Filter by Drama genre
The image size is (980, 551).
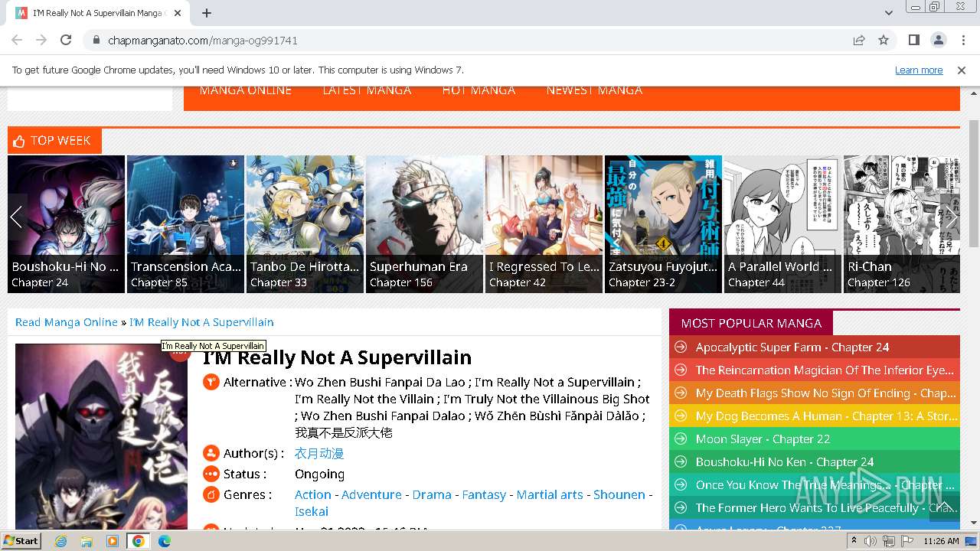[432, 494]
